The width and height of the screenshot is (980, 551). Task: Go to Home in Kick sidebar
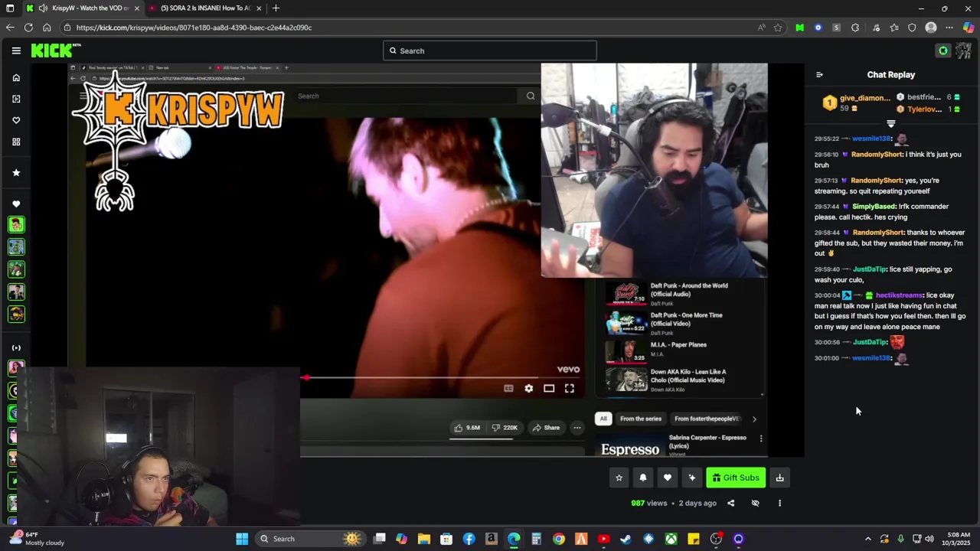click(x=16, y=77)
